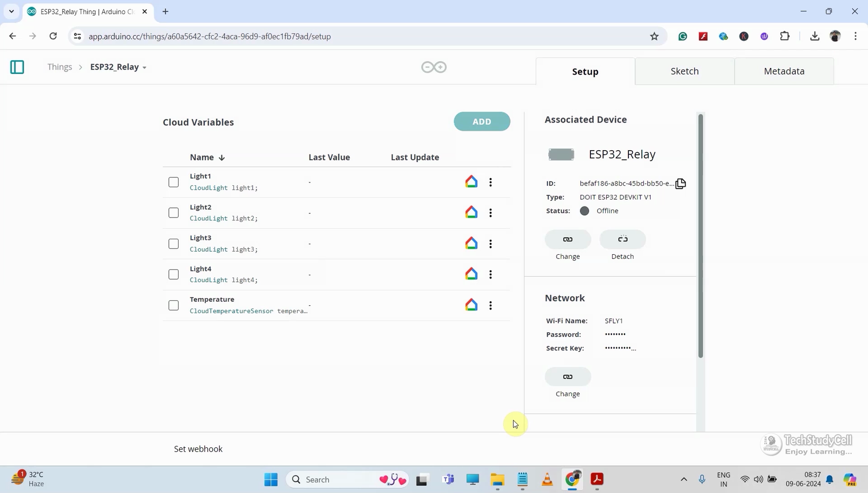The image size is (868, 493).
Task: Click ADD to create a variable
Action: click(482, 121)
